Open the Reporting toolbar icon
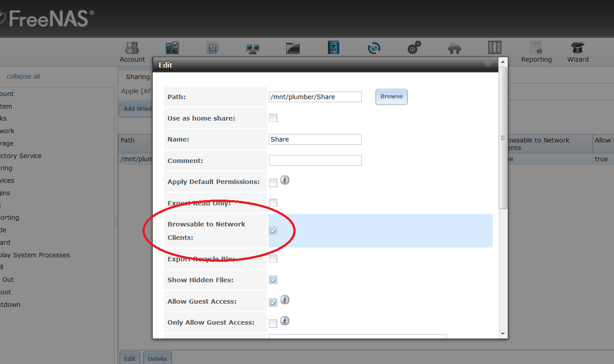 [x=536, y=52]
